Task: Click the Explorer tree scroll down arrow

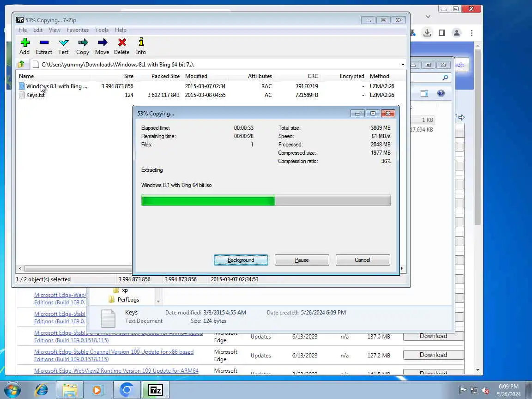Action: click(x=158, y=301)
